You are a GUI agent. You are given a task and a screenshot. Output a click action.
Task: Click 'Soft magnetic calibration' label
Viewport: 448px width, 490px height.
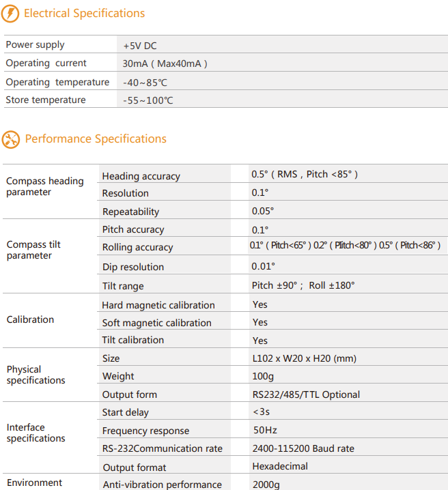click(x=156, y=323)
